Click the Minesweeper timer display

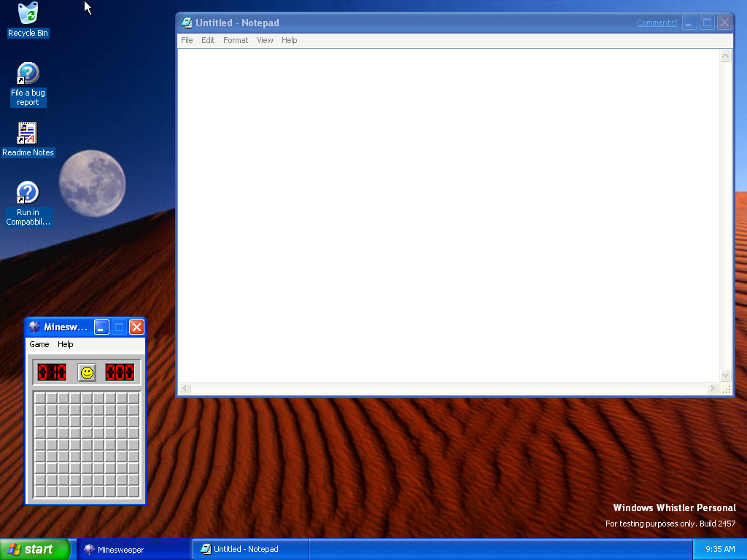tap(120, 373)
